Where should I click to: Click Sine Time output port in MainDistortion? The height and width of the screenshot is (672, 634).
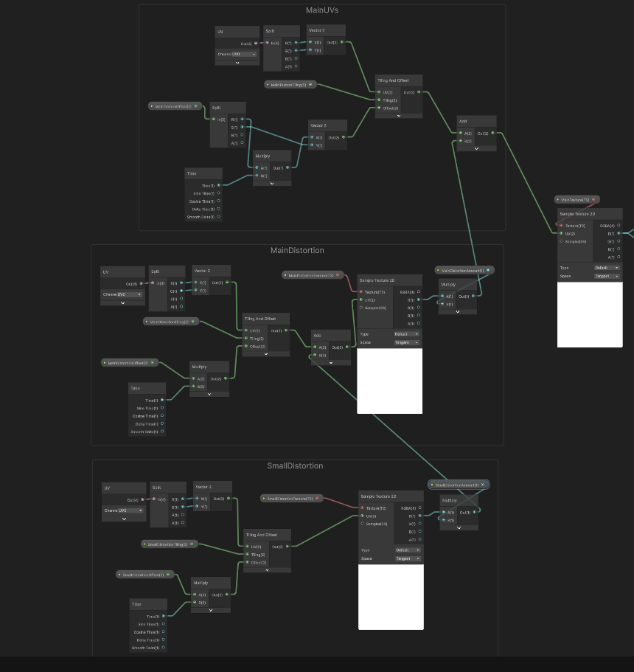[x=162, y=408]
